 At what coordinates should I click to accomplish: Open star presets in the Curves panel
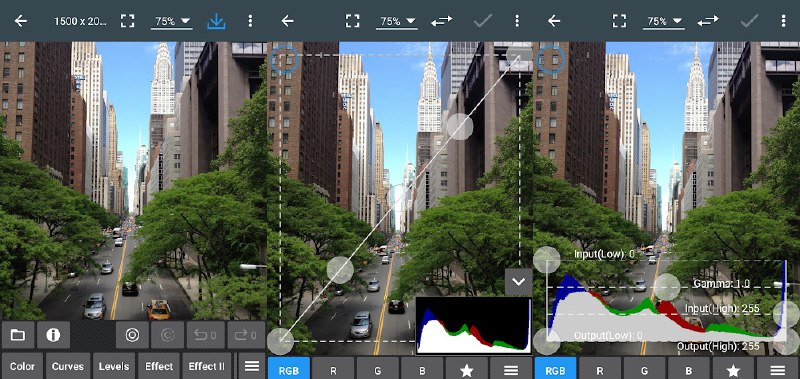[x=467, y=371]
